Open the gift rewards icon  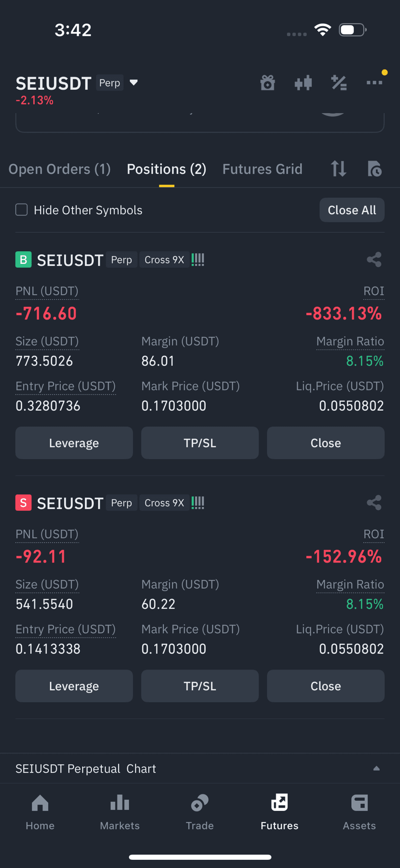[x=268, y=83]
